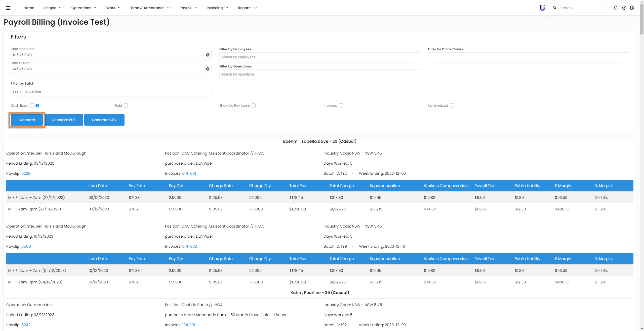Click the logout icon
Viewport: 644px width, 331px height.
point(632,8)
